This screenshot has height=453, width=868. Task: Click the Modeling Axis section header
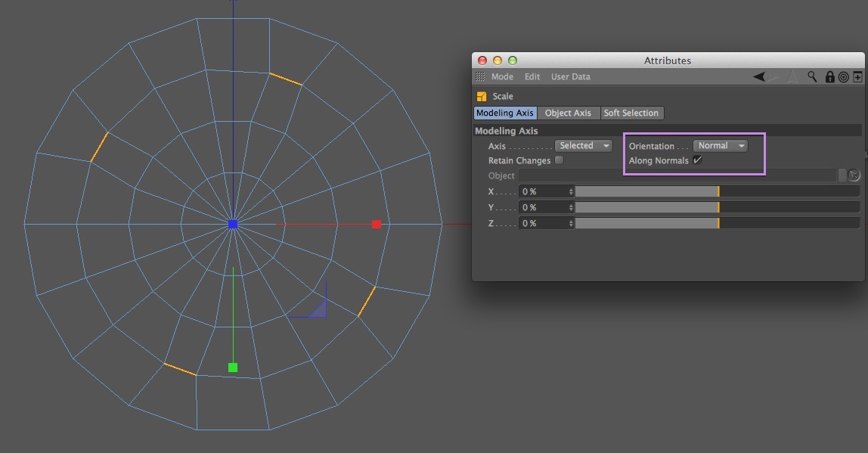[x=668, y=131]
